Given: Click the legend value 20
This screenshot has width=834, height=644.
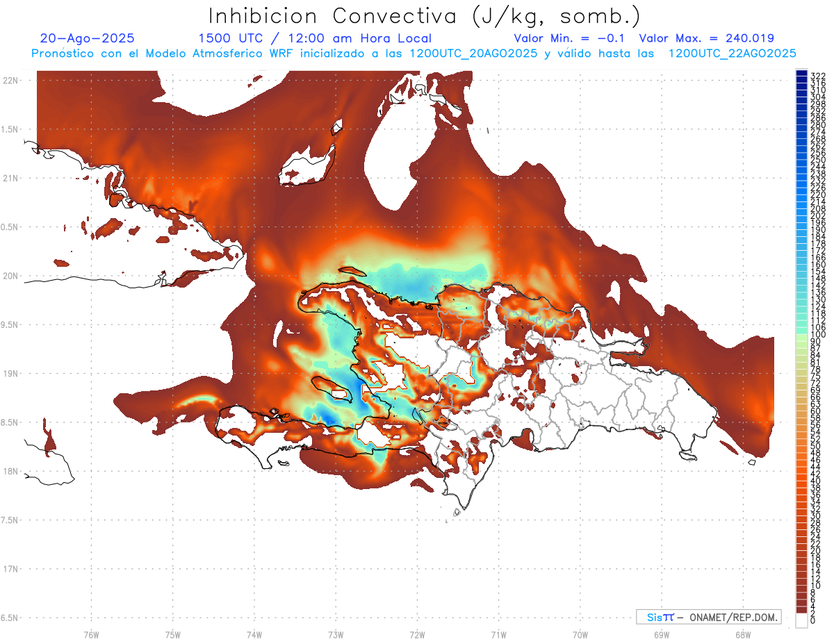Looking at the screenshot, I should [x=816, y=551].
